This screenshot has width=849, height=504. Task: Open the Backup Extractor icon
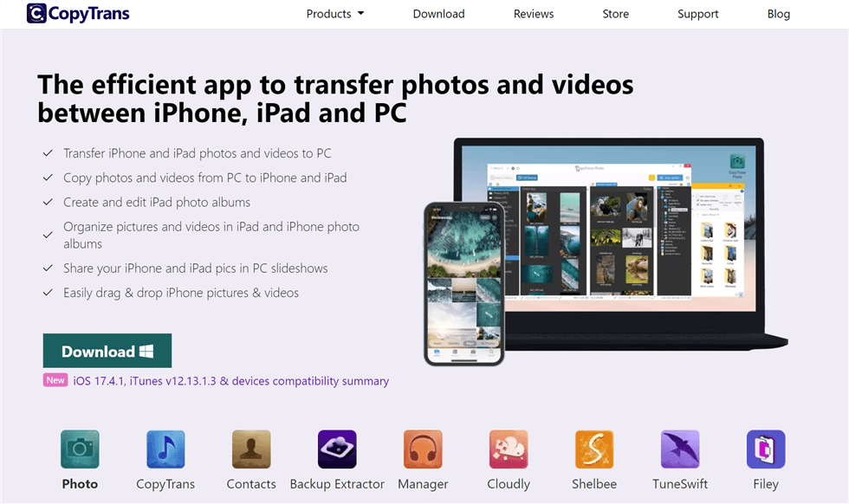pyautogui.click(x=337, y=449)
